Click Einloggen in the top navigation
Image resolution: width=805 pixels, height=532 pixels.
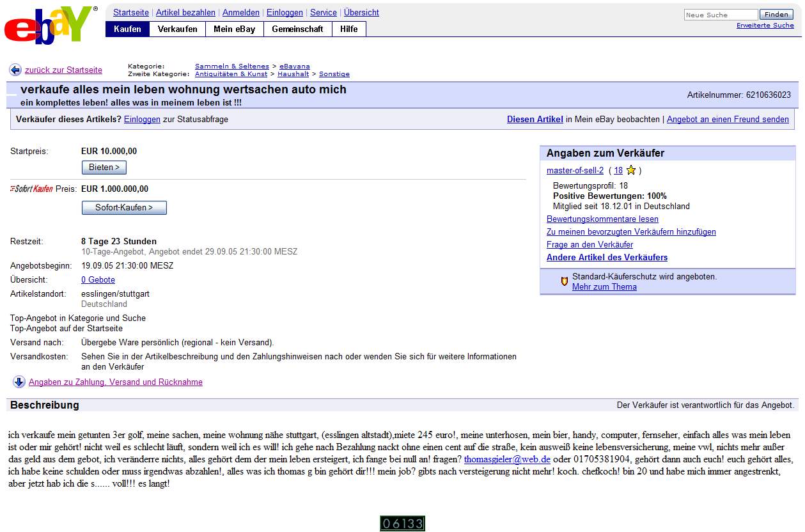coord(285,12)
